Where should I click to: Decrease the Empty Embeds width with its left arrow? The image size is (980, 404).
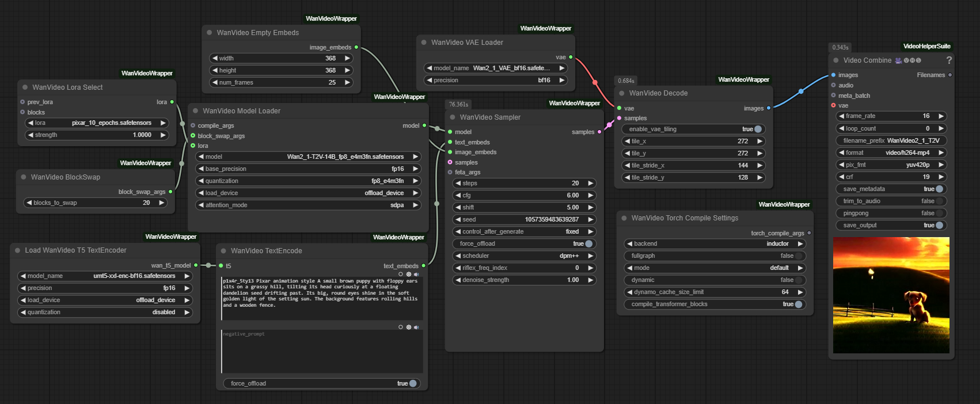(x=215, y=59)
